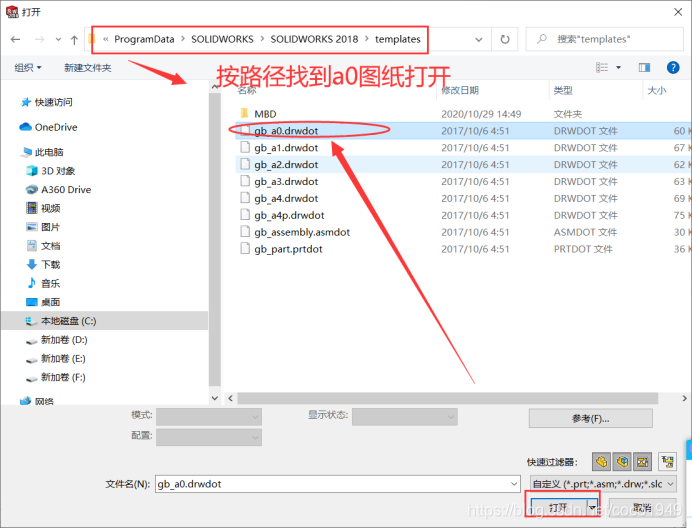This screenshot has height=529, width=692.
Task: Open 下载 folder
Action: 50,265
